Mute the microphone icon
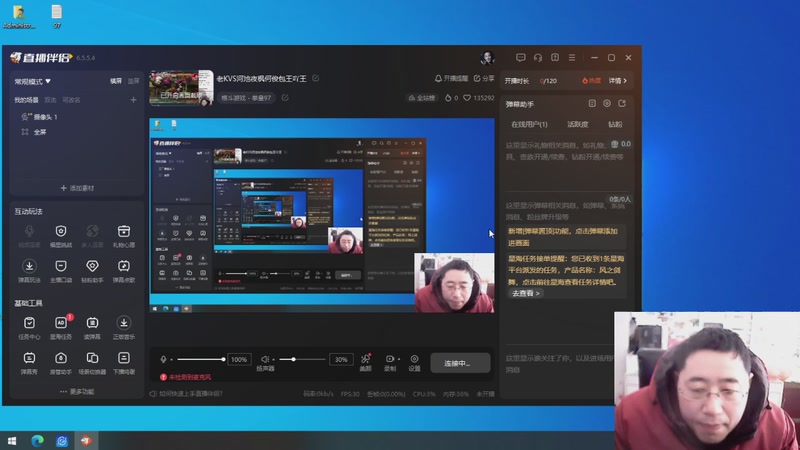The image size is (800, 450). tap(163, 359)
